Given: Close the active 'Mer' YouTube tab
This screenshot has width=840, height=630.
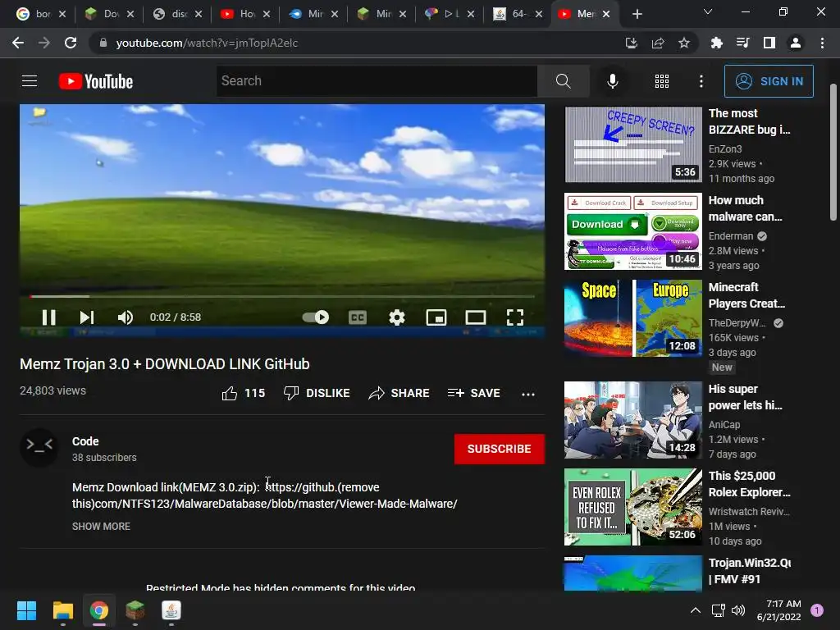Looking at the screenshot, I should pyautogui.click(x=606, y=14).
